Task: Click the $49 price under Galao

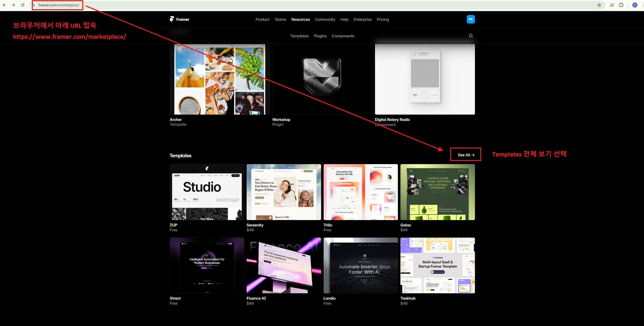Action: click(404, 230)
